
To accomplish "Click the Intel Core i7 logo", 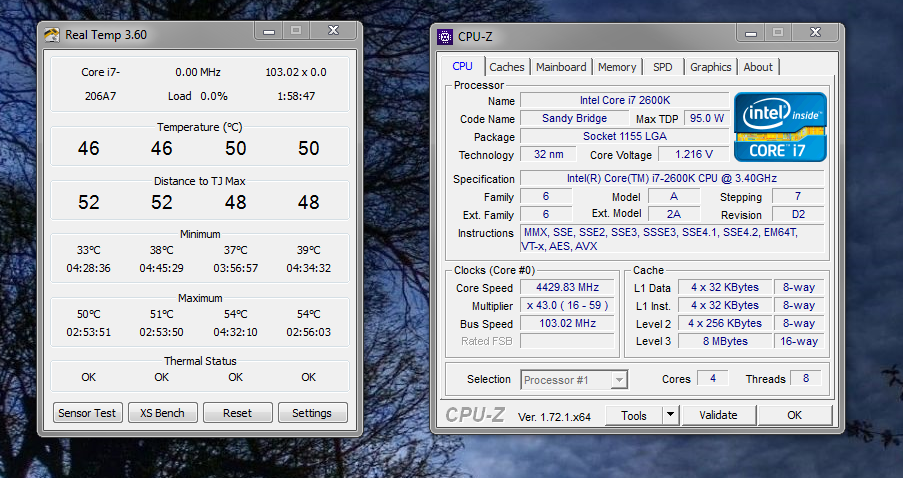I will pos(780,127).
